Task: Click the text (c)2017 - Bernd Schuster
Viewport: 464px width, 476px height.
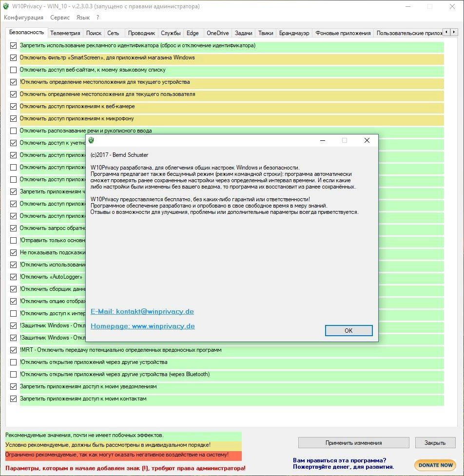Action: coord(119,155)
